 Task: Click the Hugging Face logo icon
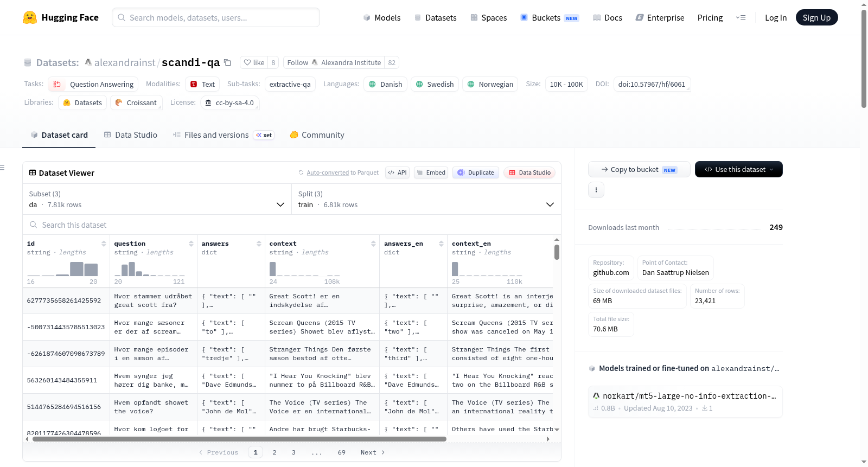click(30, 17)
